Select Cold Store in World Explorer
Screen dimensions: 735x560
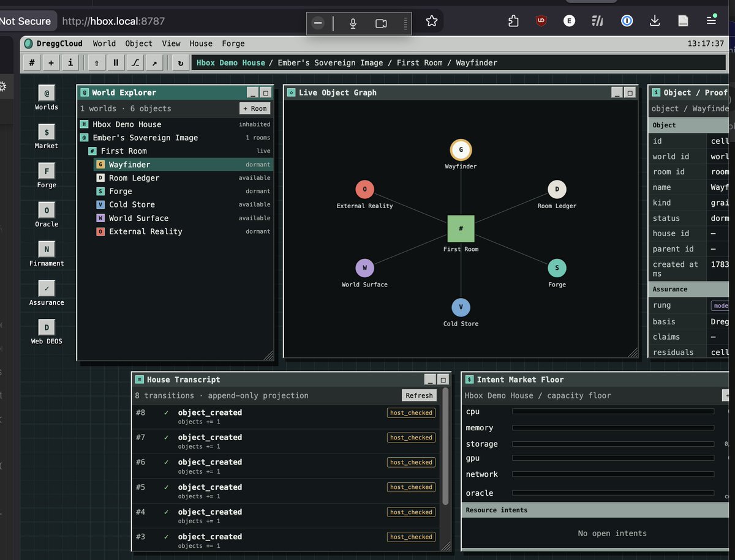183,205
